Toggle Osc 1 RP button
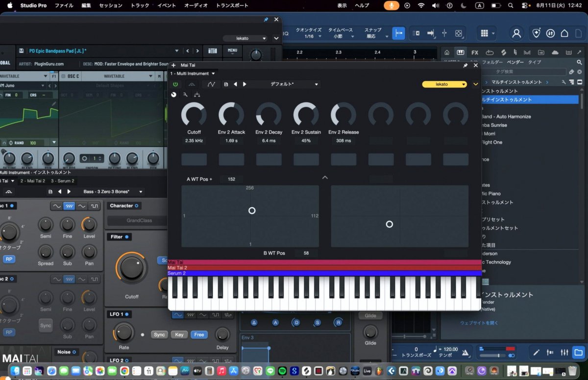588x380 pixels. tap(9, 259)
